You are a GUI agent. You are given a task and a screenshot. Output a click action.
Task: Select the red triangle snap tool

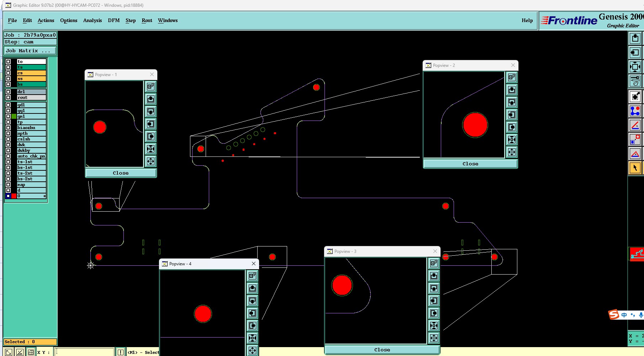(635, 154)
